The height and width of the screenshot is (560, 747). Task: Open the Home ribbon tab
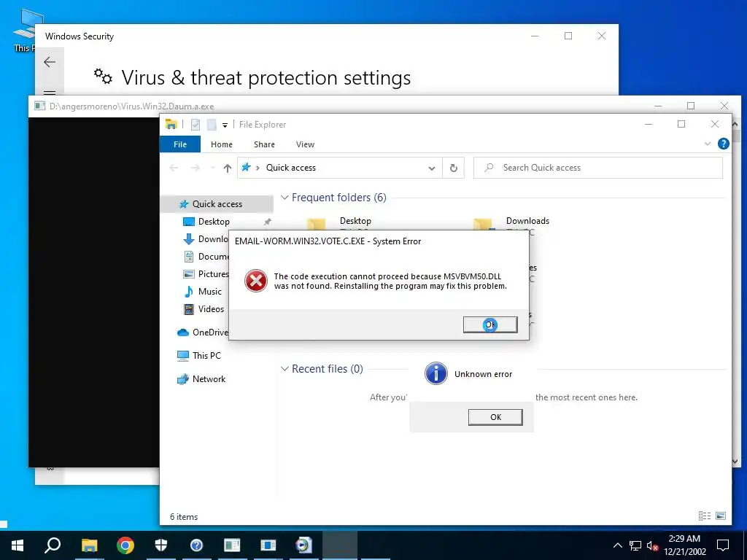(x=222, y=144)
